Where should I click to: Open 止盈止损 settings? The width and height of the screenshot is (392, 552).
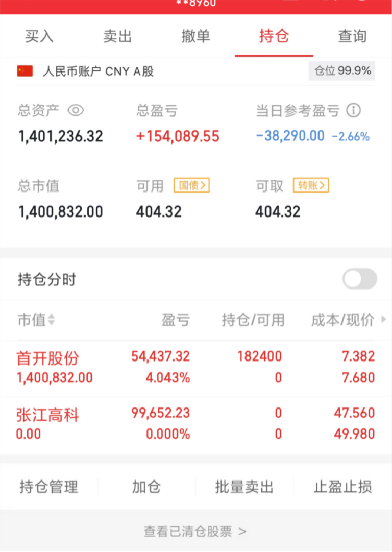(x=342, y=487)
